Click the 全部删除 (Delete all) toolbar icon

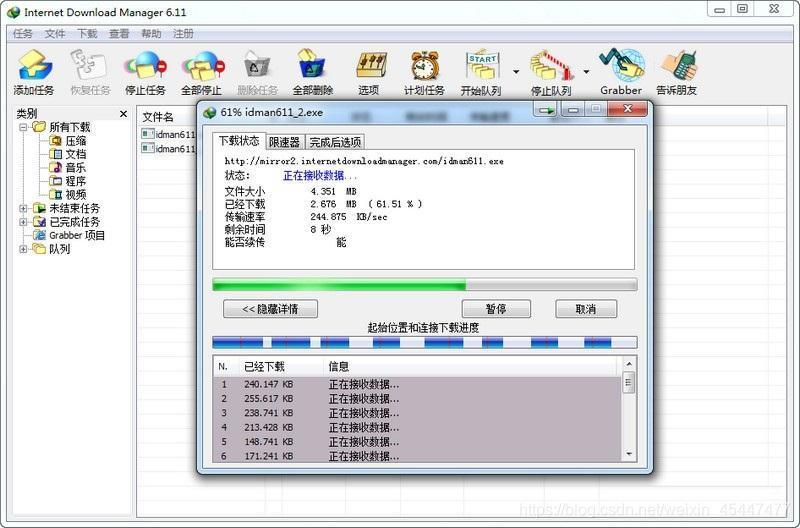313,72
